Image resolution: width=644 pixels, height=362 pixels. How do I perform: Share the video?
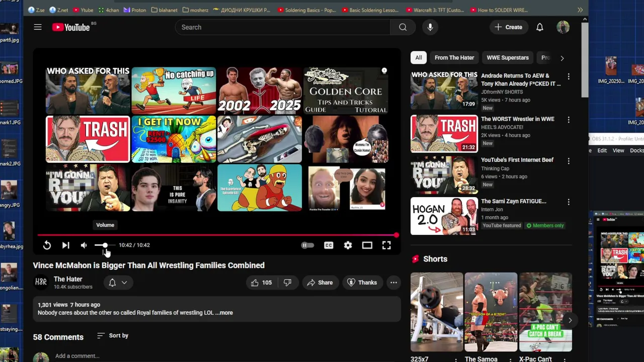pos(320,283)
